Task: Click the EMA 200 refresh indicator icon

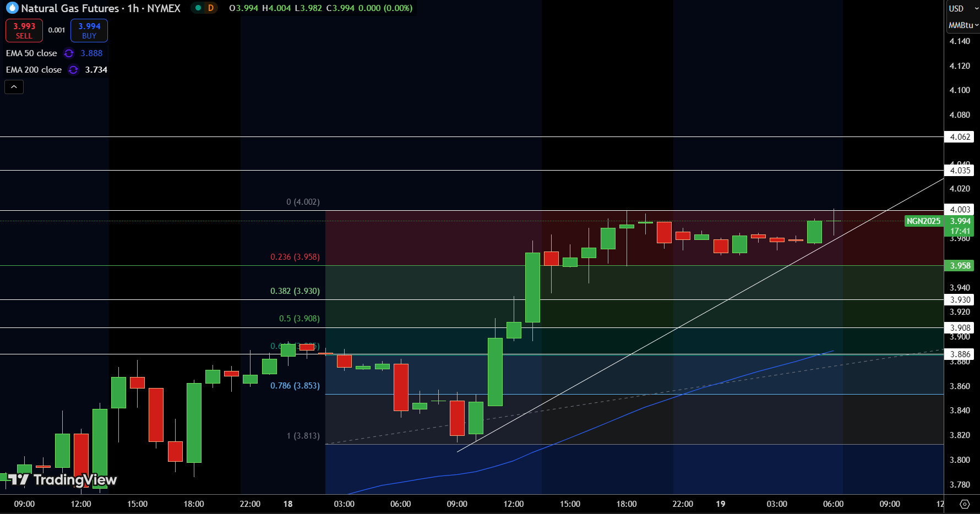Action: tap(73, 70)
